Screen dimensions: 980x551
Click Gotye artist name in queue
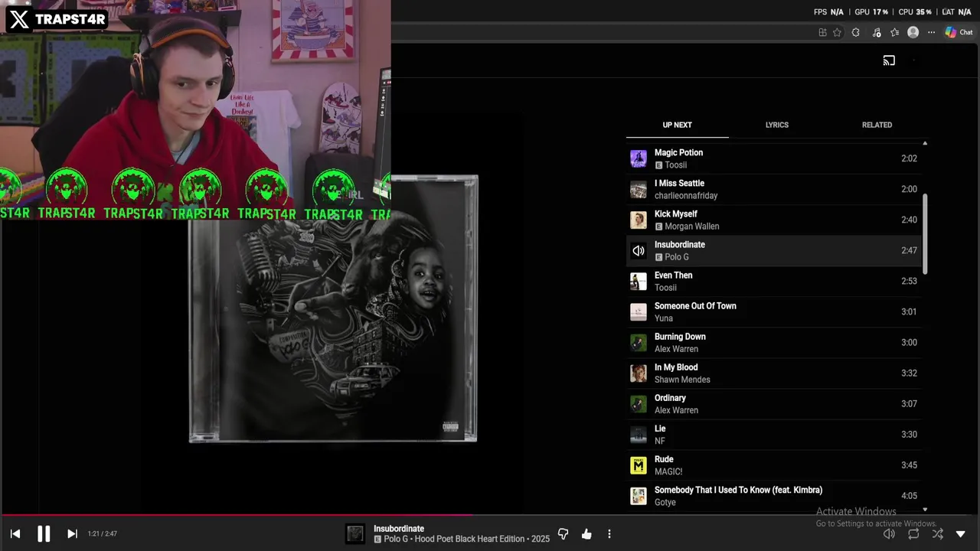pyautogui.click(x=665, y=502)
